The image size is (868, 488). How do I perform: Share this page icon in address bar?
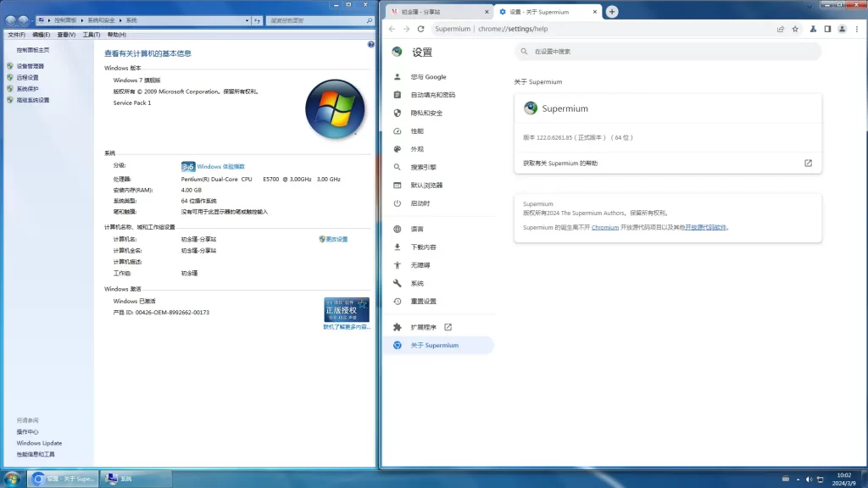click(781, 29)
